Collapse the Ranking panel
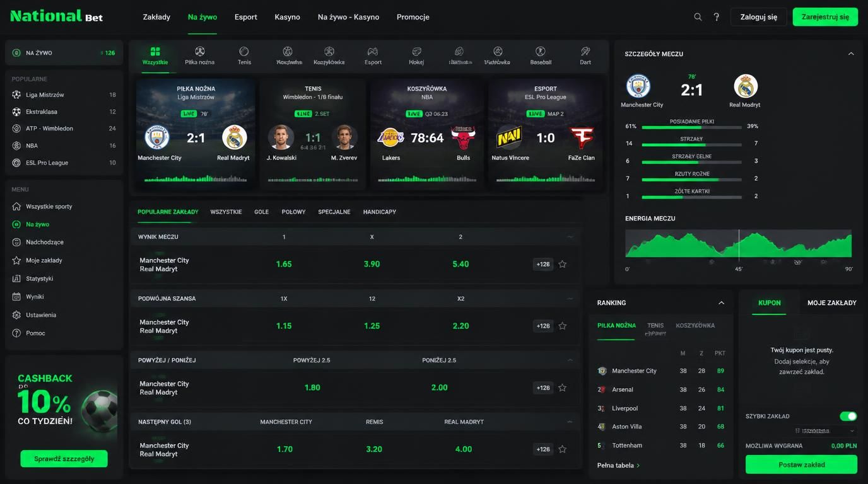Viewport: 868px width, 484px height. tap(721, 303)
